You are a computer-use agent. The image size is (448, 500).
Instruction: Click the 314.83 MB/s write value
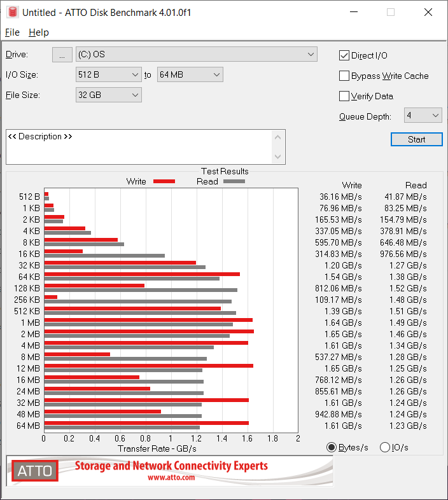click(x=339, y=254)
